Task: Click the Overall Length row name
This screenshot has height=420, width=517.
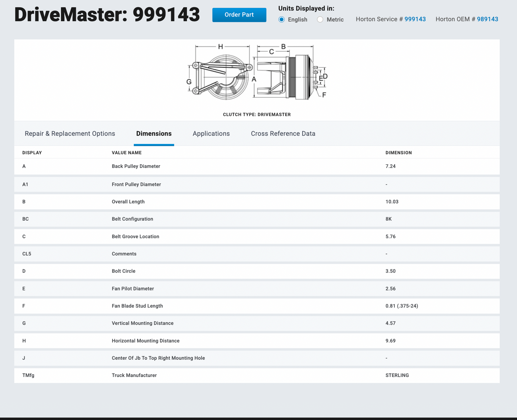Action: (x=128, y=202)
